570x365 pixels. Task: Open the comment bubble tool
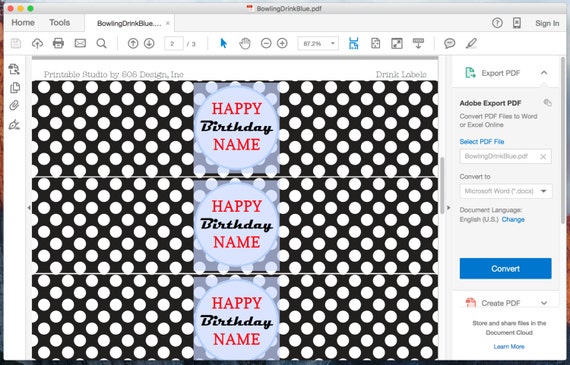click(450, 44)
